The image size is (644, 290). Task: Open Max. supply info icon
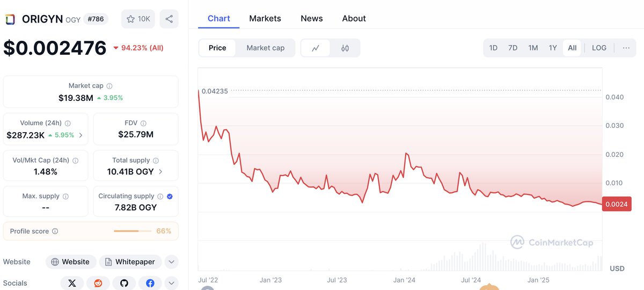coord(65,197)
